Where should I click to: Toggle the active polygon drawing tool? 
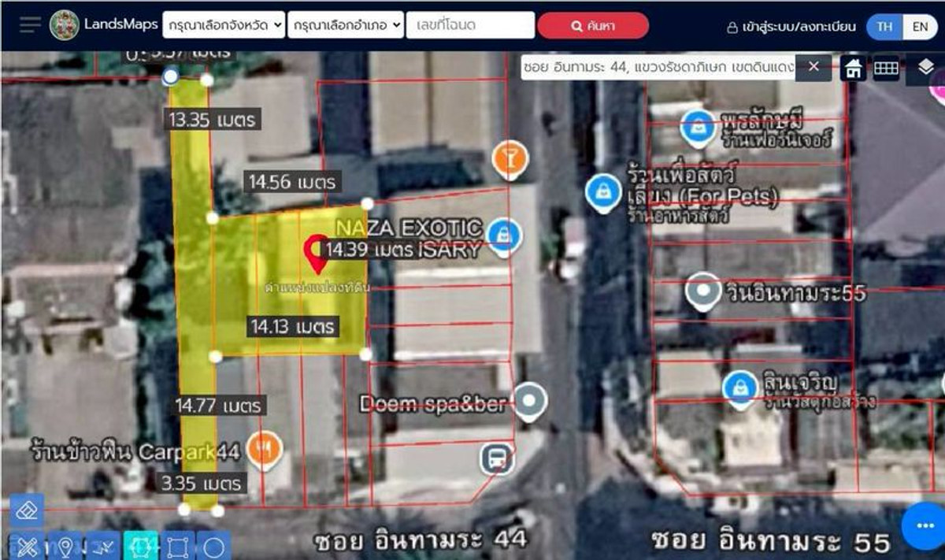pyautogui.click(x=140, y=546)
